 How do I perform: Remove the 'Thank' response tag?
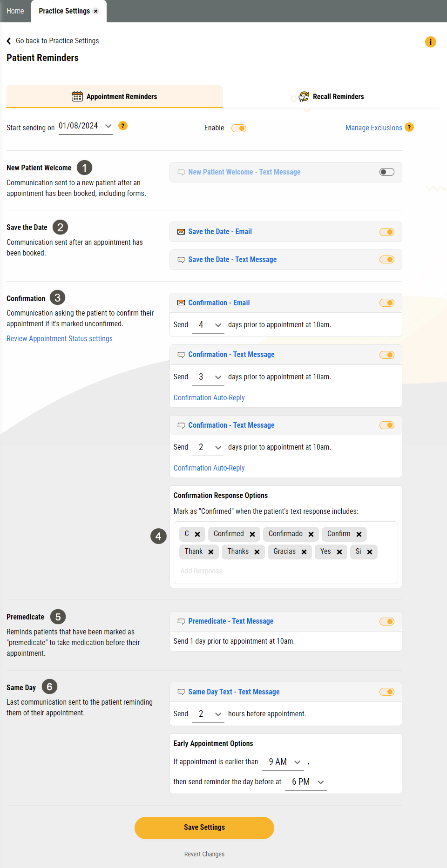[211, 552]
